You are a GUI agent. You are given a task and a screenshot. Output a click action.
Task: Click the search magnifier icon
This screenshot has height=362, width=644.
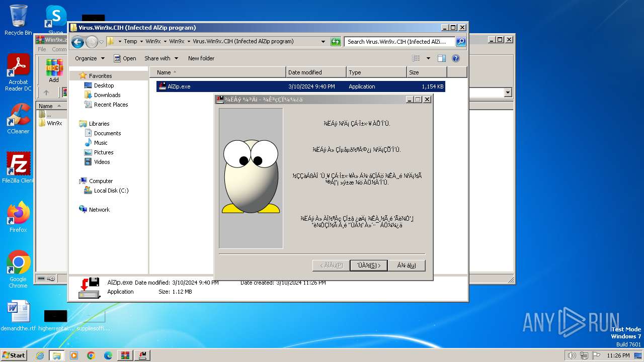460,42
